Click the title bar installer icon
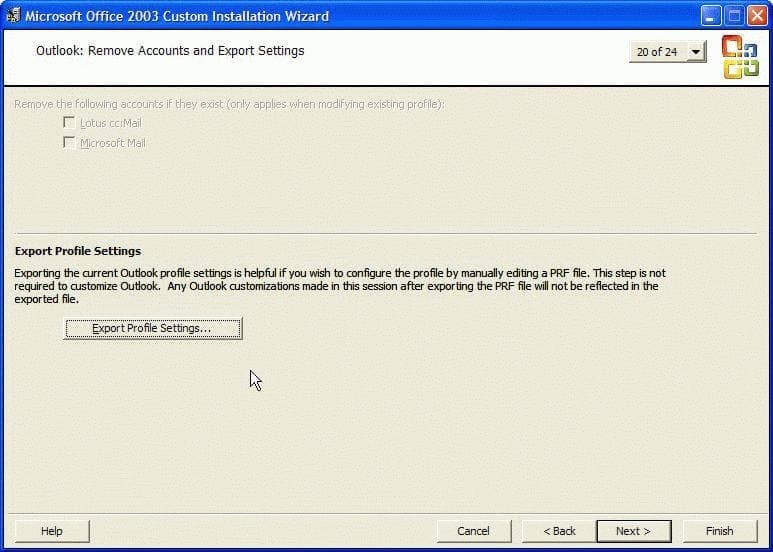Image resolution: width=773 pixels, height=552 pixels. pyautogui.click(x=13, y=15)
